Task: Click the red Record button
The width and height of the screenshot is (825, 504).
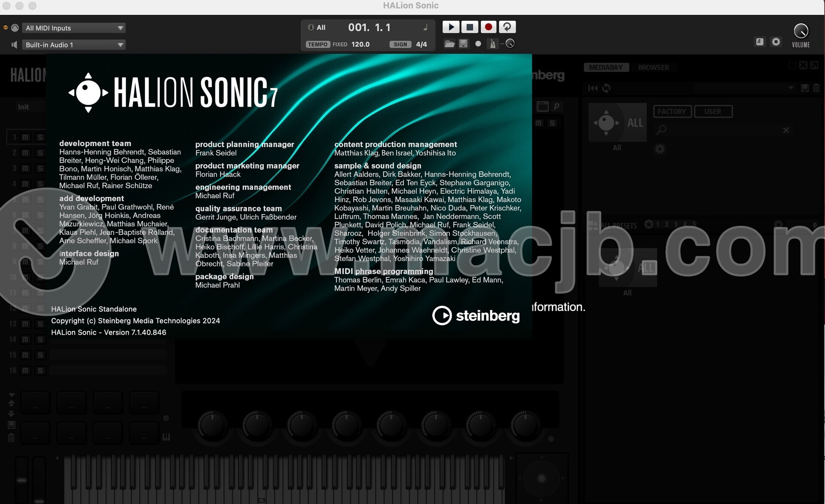Action: [489, 27]
